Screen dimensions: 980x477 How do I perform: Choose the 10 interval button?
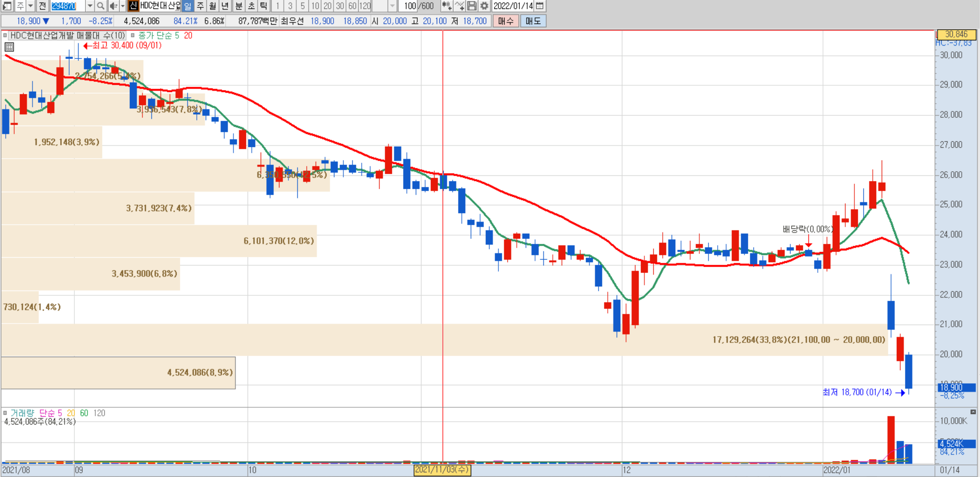[x=315, y=6]
